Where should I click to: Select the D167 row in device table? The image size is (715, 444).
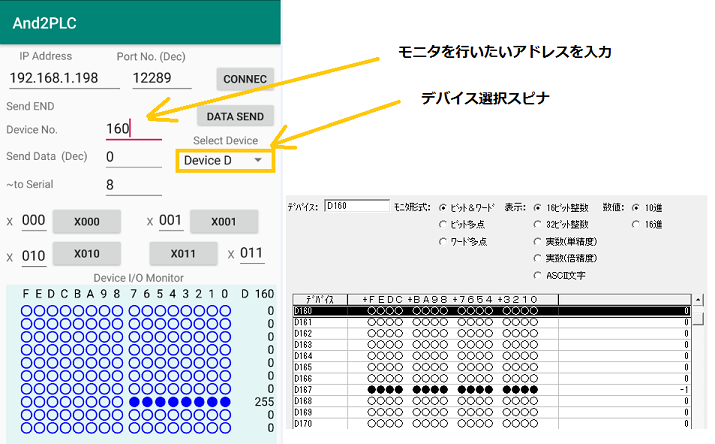click(x=491, y=390)
